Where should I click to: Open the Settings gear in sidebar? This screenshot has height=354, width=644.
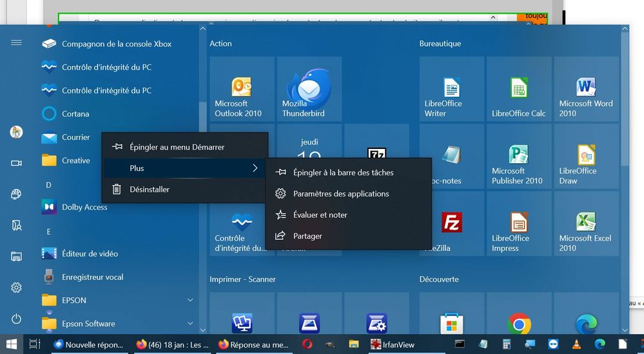coord(17,288)
